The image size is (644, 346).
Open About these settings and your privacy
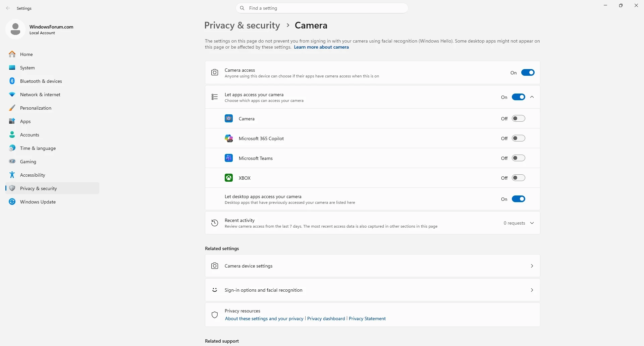point(264,319)
